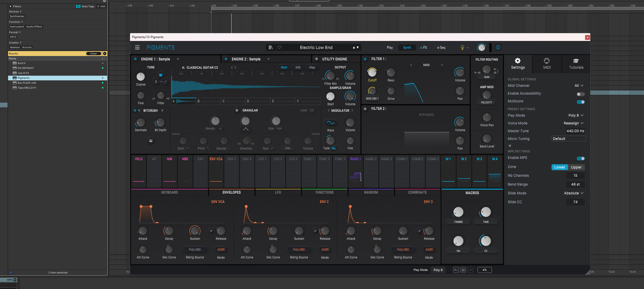644x289 pixels.
Task: Toggle the Utility Engine power button
Action: click(316, 59)
